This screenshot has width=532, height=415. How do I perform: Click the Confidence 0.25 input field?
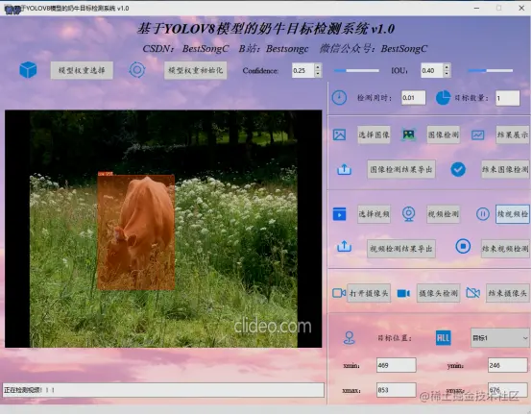[x=303, y=70]
